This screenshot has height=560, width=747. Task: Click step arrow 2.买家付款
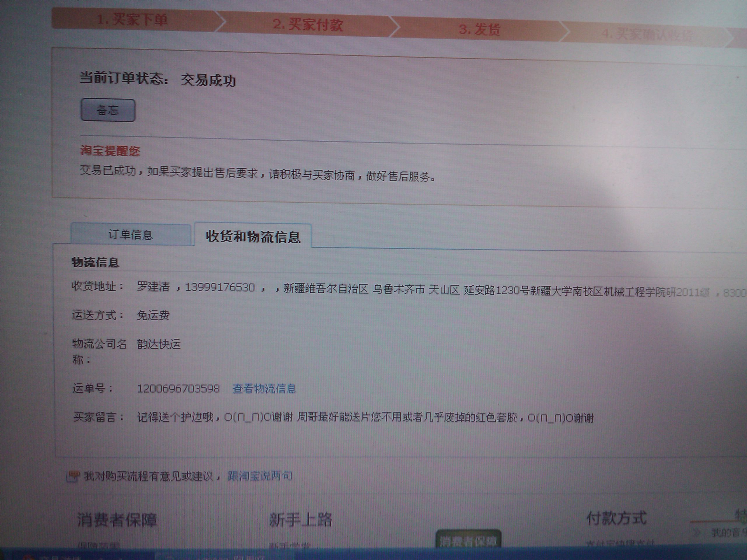308,24
